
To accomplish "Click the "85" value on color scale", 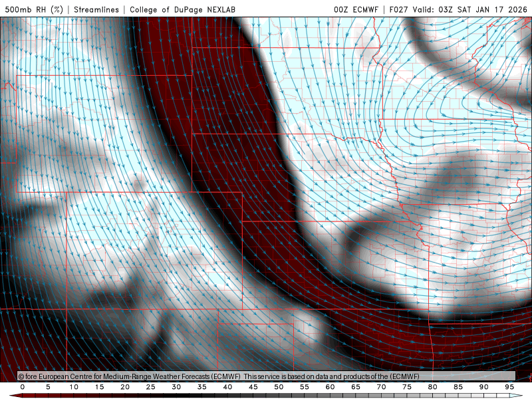I will [x=458, y=387].
